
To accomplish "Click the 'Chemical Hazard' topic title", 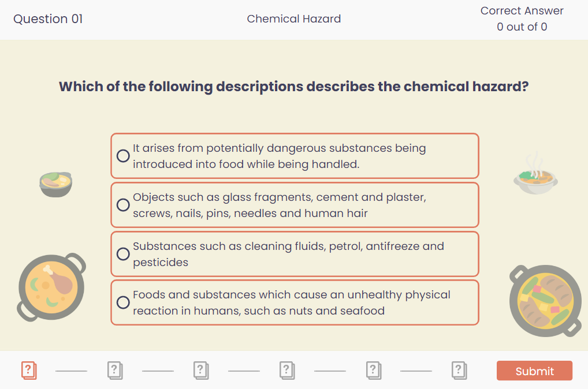I will coord(294,19).
